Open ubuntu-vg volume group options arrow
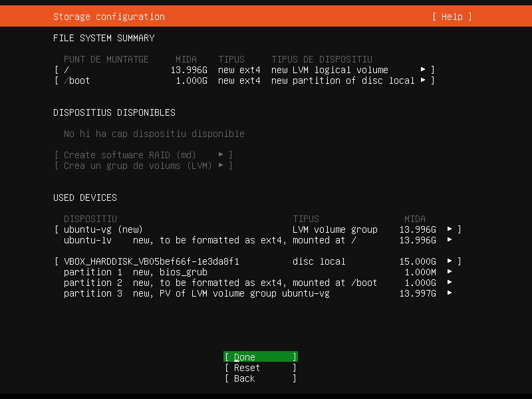Viewport: 532px width, 399px height. tap(450, 229)
